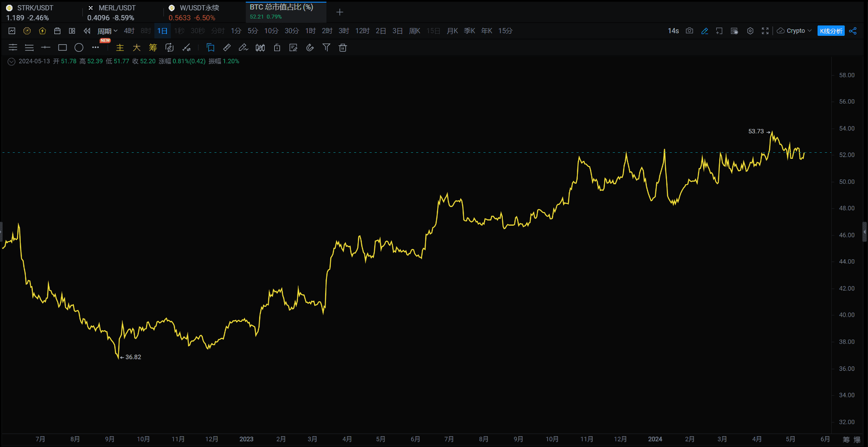Delete drawings with trash icon
Screen dimensions: 868x447
point(343,47)
